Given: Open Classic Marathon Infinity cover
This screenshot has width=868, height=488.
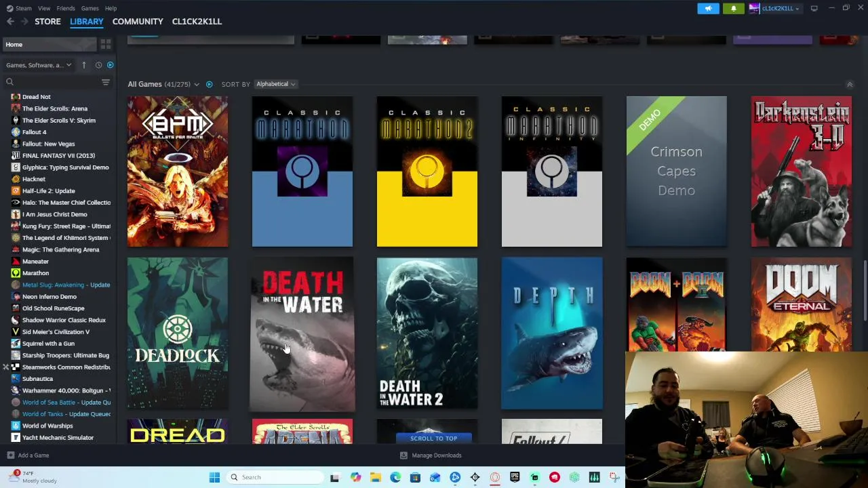Looking at the screenshot, I should (x=552, y=171).
